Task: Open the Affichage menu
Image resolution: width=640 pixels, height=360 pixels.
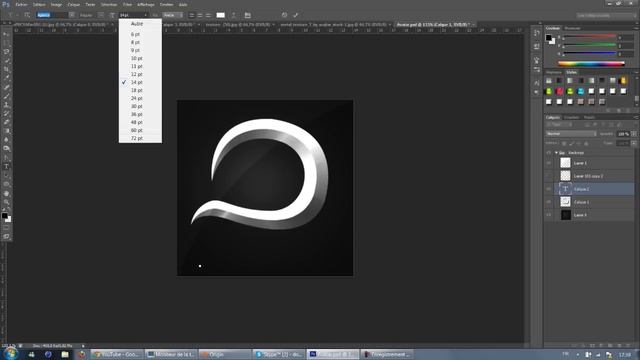Action: pyautogui.click(x=146, y=4)
